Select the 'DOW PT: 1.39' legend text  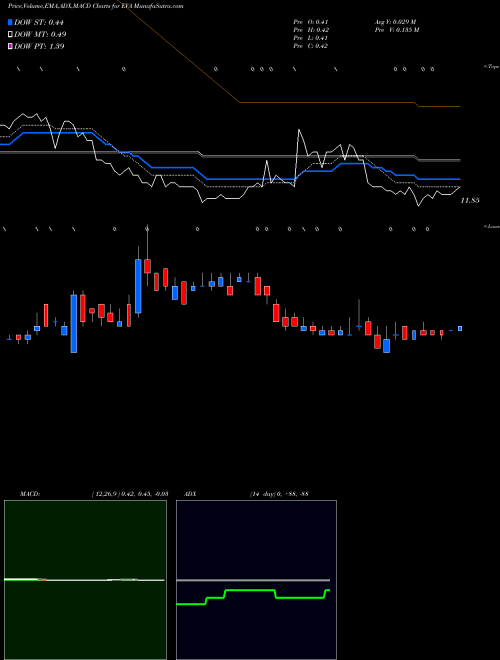(39, 46)
